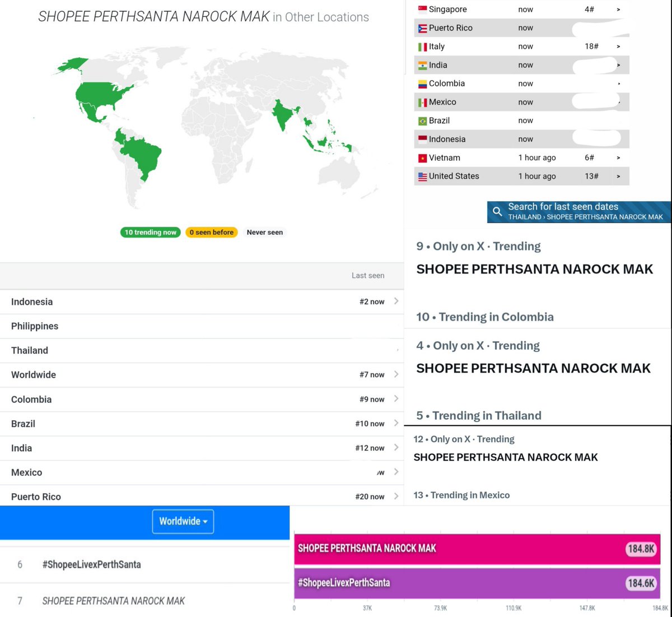Click the Mexico flag icon
Viewport: 672px width, 617px height.
[423, 103]
